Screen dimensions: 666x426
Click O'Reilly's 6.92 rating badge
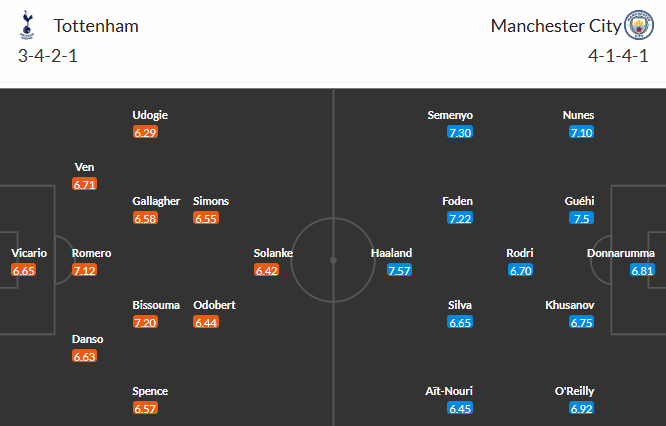tap(581, 408)
